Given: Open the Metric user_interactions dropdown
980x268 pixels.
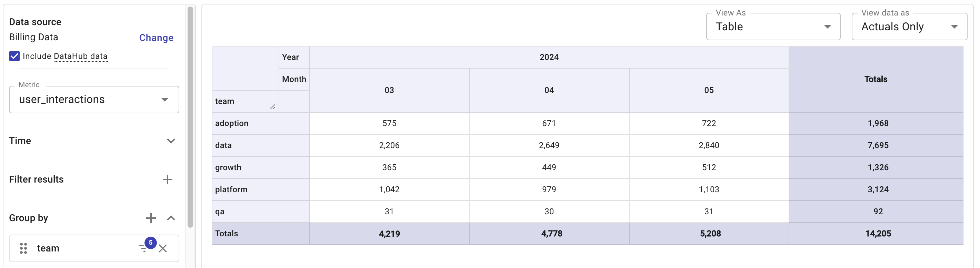Looking at the screenshot, I should [93, 100].
